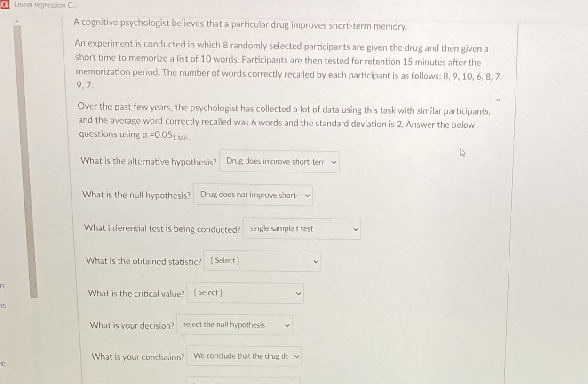Click the truncated 'e' sidebar link
The width and height of the screenshot is (588, 384).
coord(2,364)
